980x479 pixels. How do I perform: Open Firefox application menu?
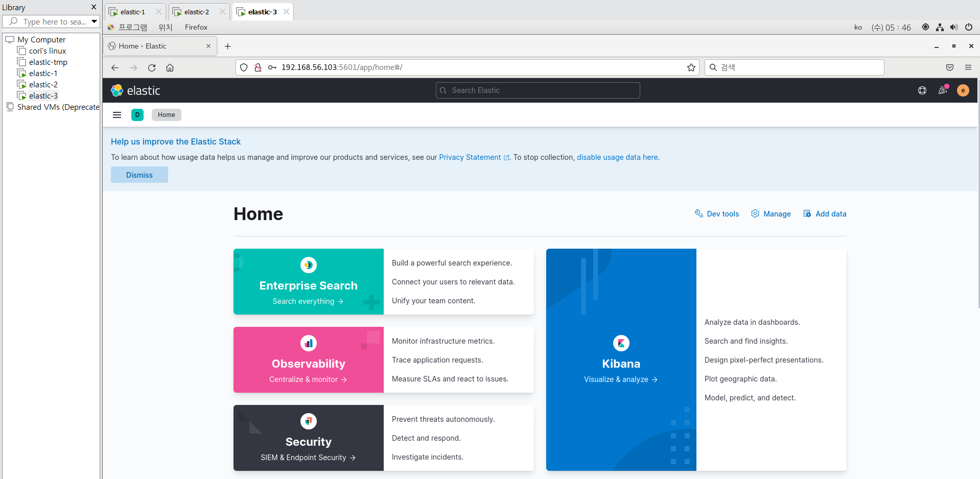click(968, 67)
